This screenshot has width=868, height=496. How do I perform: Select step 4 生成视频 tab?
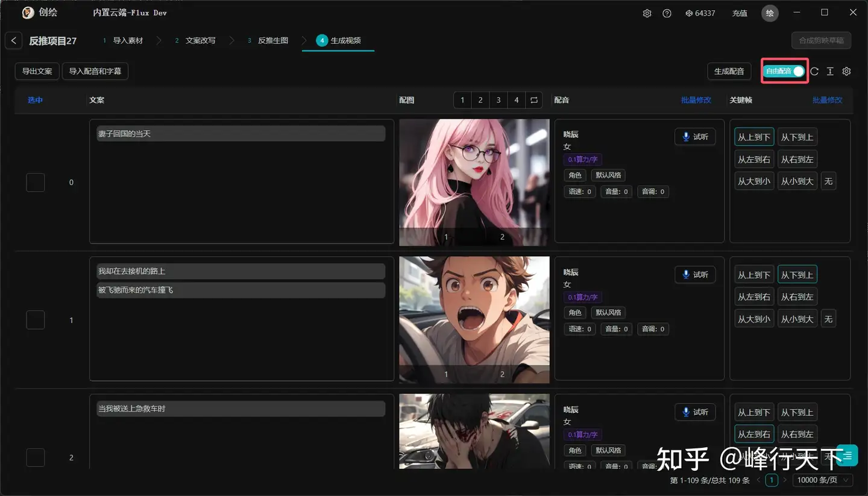338,40
